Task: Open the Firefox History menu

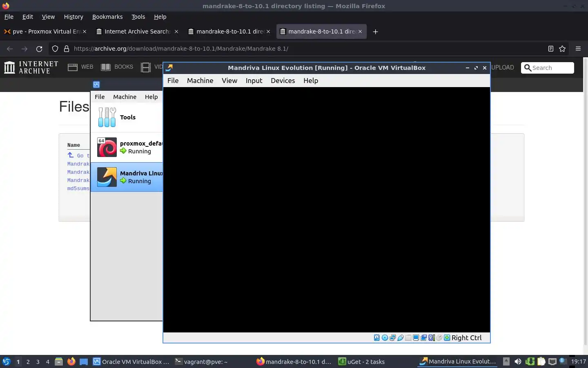Action: [x=73, y=17]
